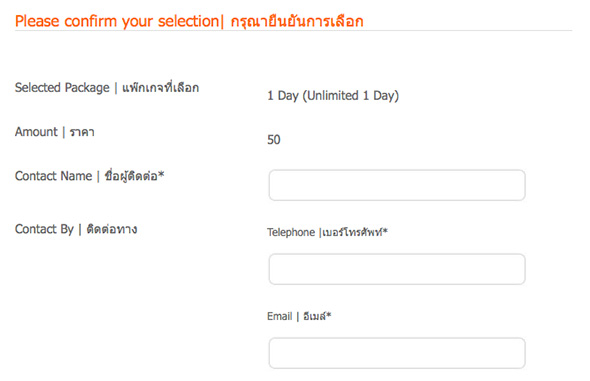Click the Thai label เบอร์โทรศัพท์
This screenshot has width=590, height=381.
click(352, 232)
